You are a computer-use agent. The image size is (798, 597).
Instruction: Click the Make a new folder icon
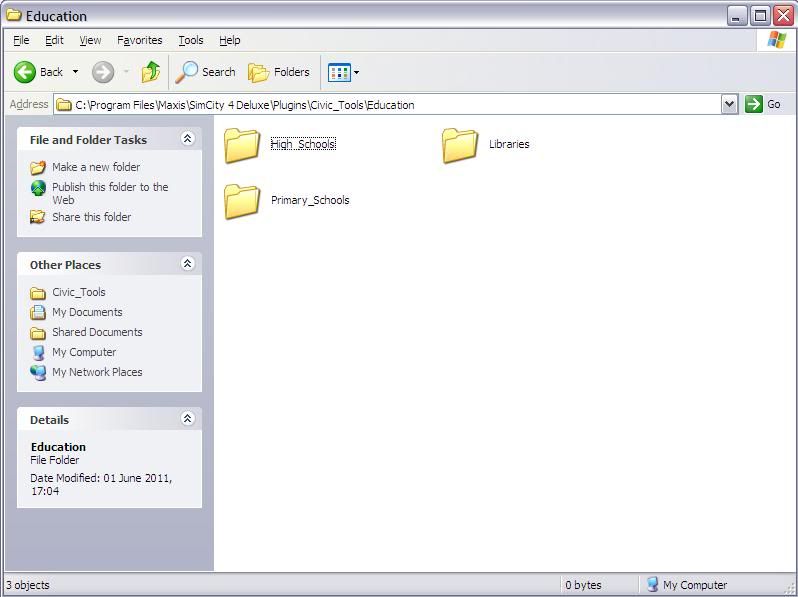click(38, 167)
